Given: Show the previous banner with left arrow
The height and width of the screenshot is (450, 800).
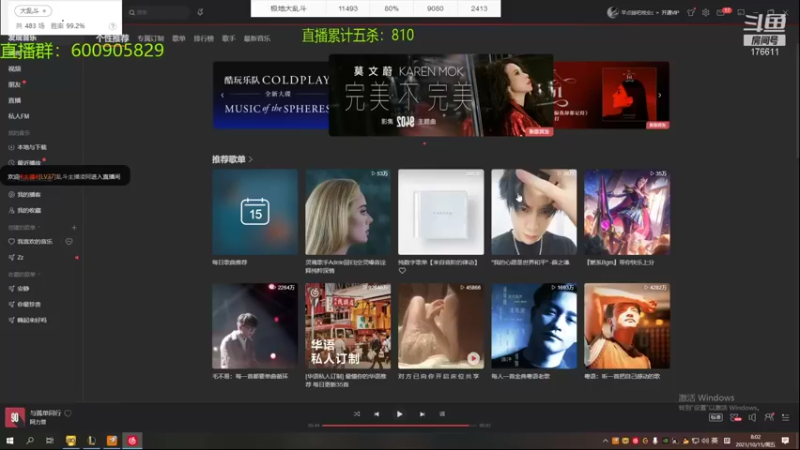Looking at the screenshot, I should (x=222, y=95).
